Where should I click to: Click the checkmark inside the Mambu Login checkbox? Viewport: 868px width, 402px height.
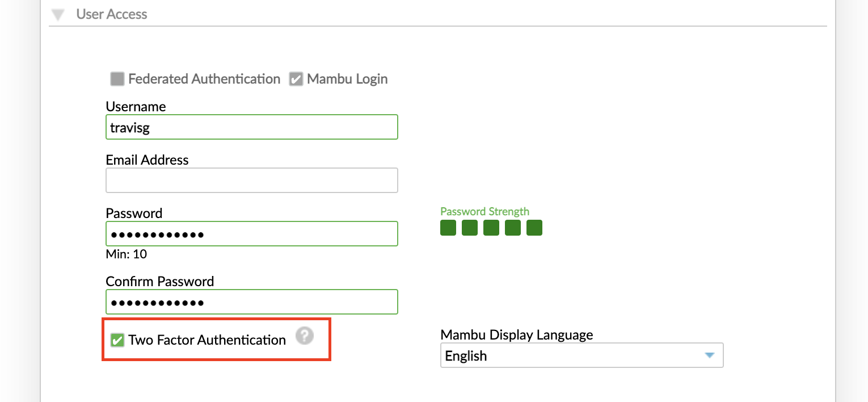(x=296, y=79)
